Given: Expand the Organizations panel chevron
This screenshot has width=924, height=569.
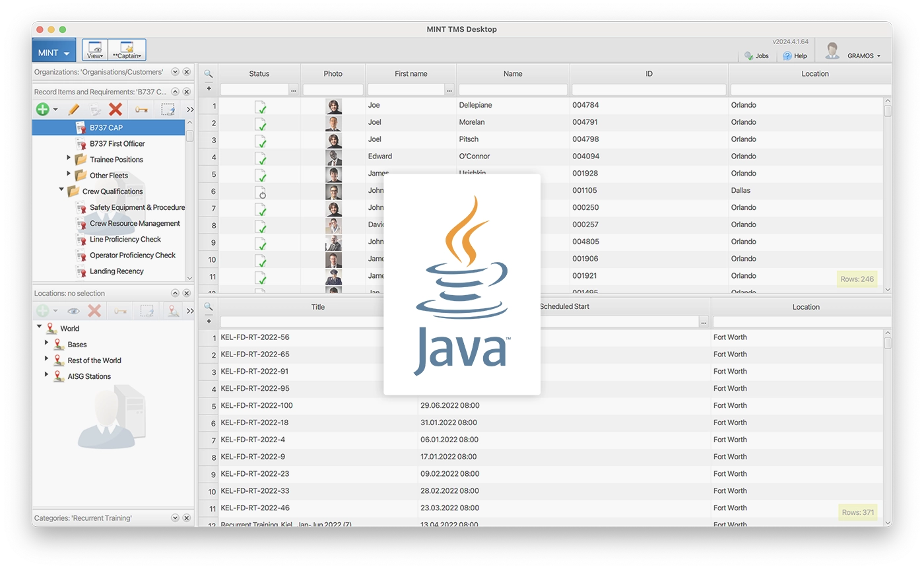Looking at the screenshot, I should pyautogui.click(x=175, y=72).
